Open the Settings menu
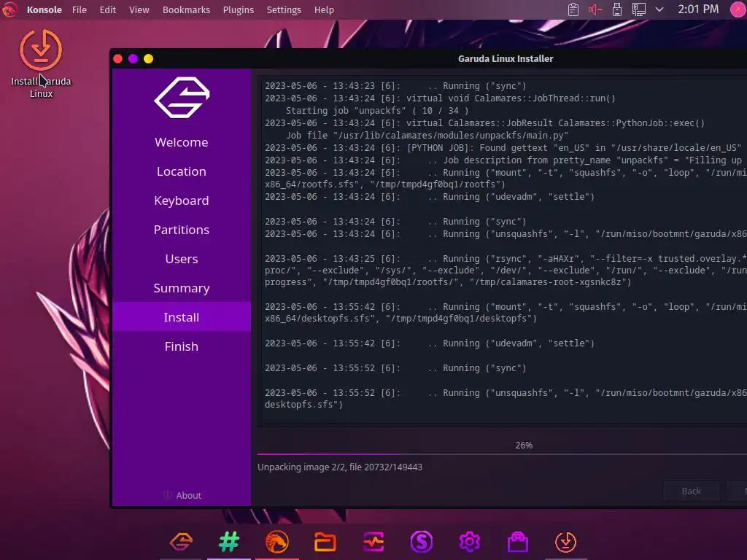 pyautogui.click(x=284, y=9)
